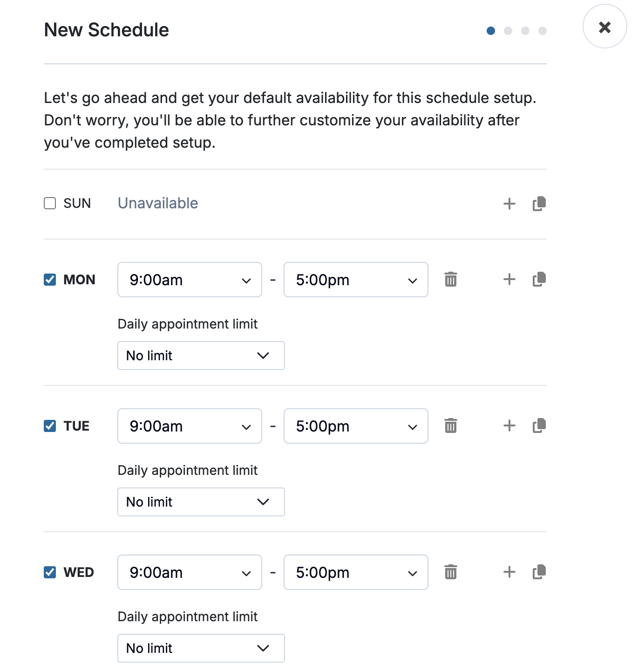The image size is (638, 672).
Task: Copy Wednesday's times to other days
Action: tap(539, 572)
